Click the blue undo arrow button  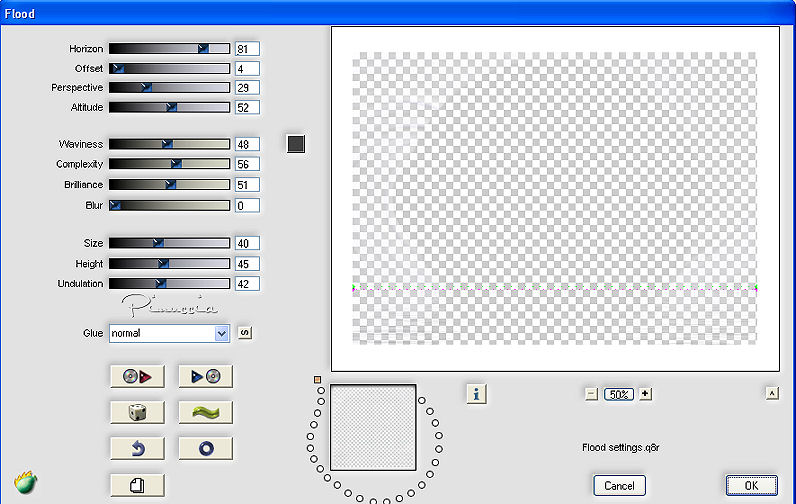point(137,448)
